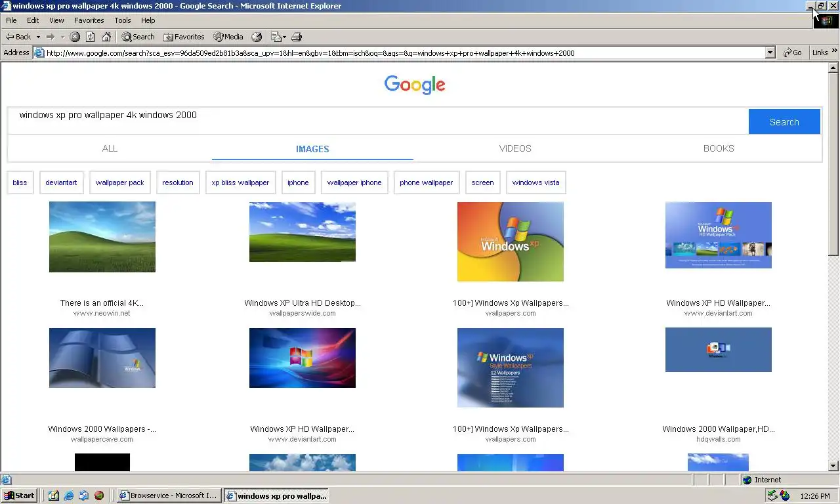Select the 'xp bliss wallpaper' chip
Viewport: 840px width, 504px height.
240,182
